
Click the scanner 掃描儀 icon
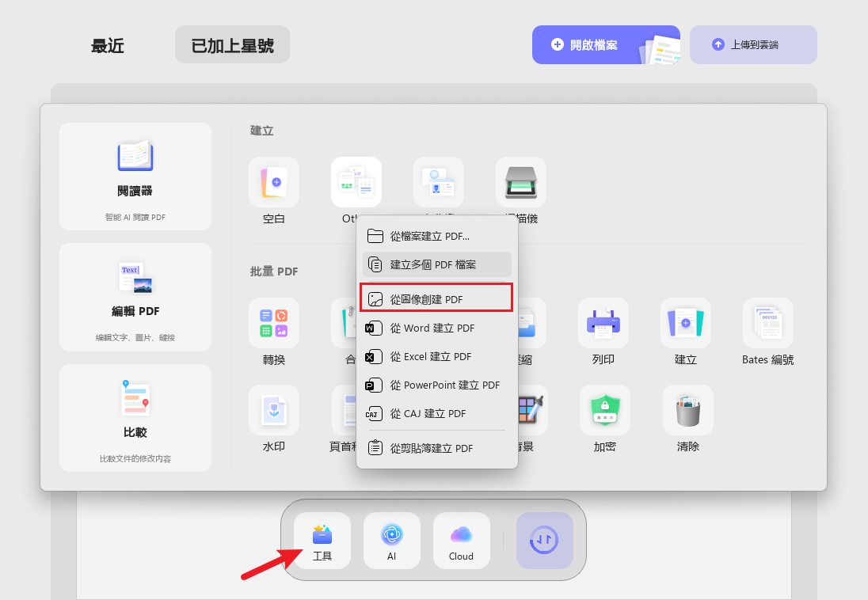click(x=521, y=182)
